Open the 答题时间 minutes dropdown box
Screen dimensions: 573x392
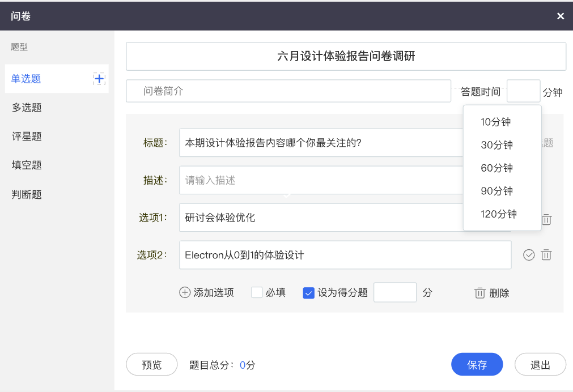(x=523, y=91)
